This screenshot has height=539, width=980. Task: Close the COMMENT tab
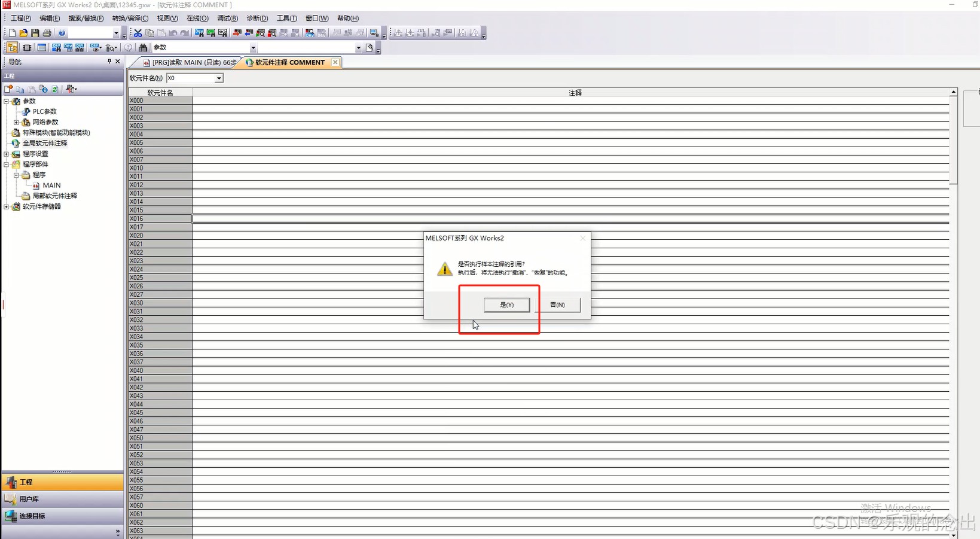click(335, 62)
